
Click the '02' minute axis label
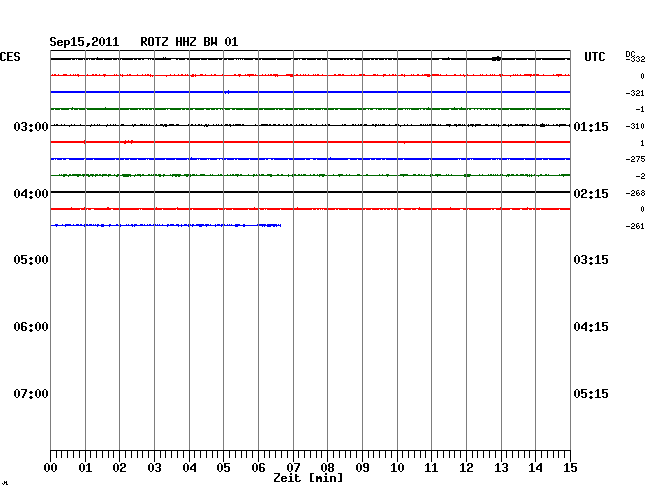(119, 468)
